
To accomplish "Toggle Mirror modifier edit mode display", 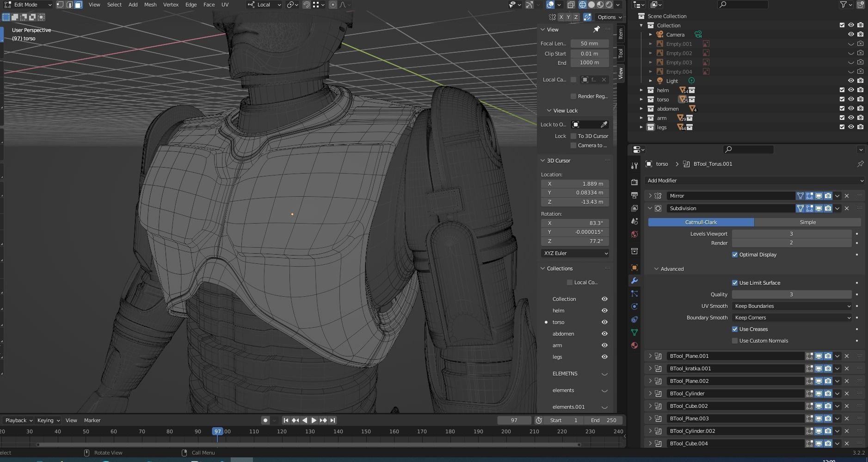I will [x=809, y=196].
